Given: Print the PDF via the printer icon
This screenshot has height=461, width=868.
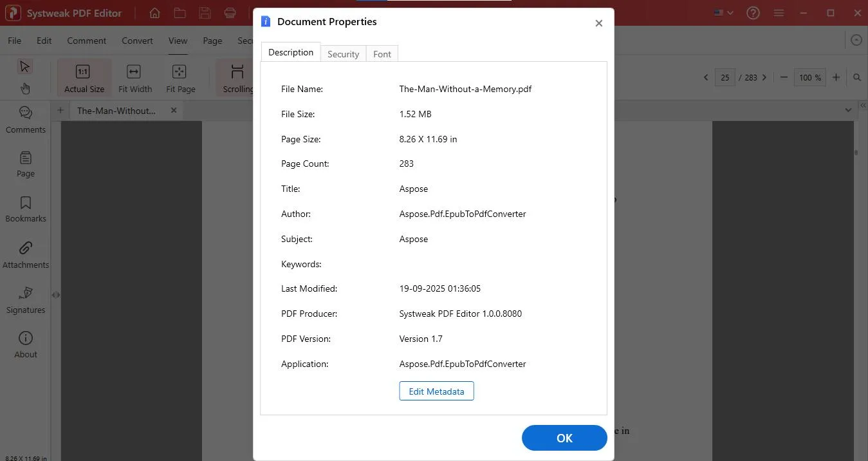Looking at the screenshot, I should (230, 12).
